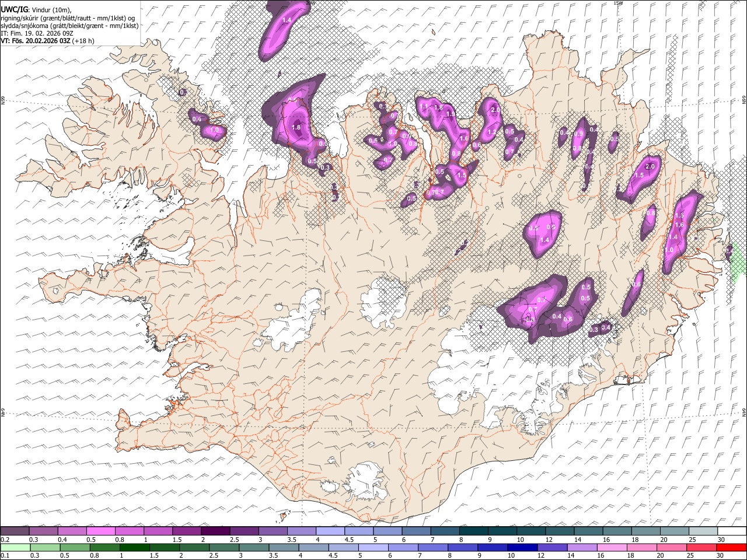This screenshot has height=560, width=747.
Task: Click the 'UWC/IG: Vindur (10m),' title line
Action: pyautogui.click(x=37, y=10)
